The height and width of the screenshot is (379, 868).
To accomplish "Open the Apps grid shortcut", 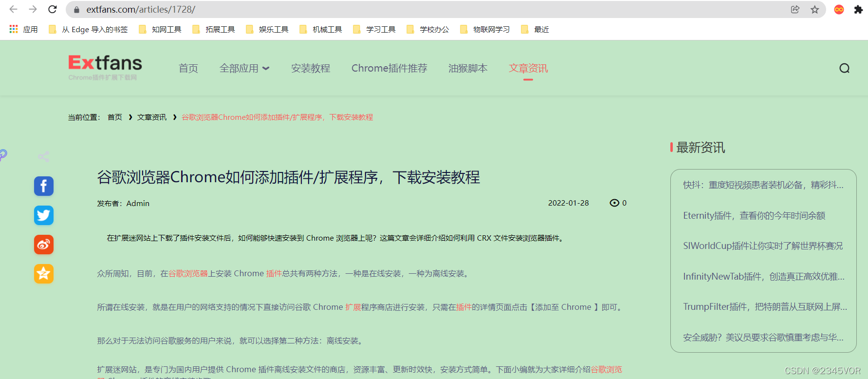I will click(x=23, y=29).
